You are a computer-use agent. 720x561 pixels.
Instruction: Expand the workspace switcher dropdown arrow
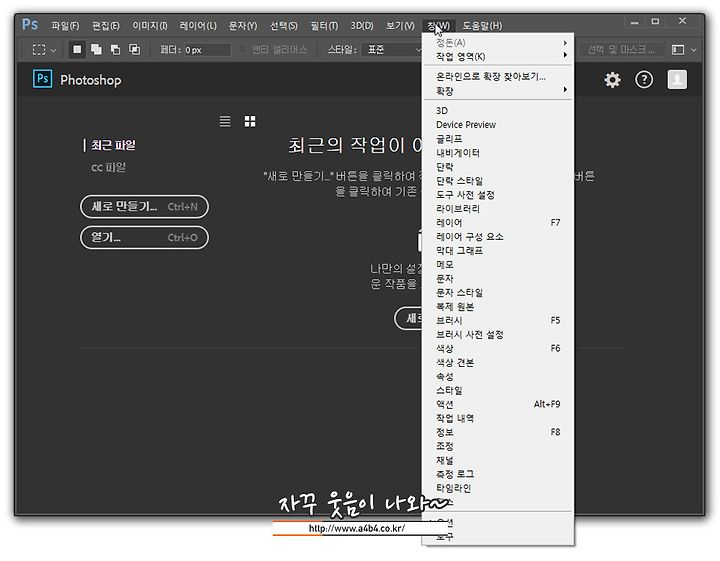point(694,50)
